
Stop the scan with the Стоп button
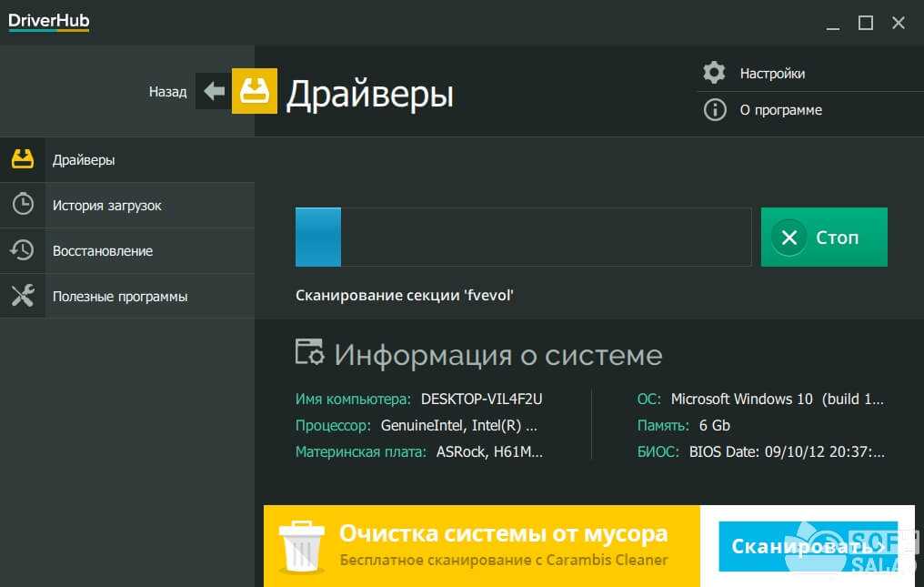[x=823, y=238]
